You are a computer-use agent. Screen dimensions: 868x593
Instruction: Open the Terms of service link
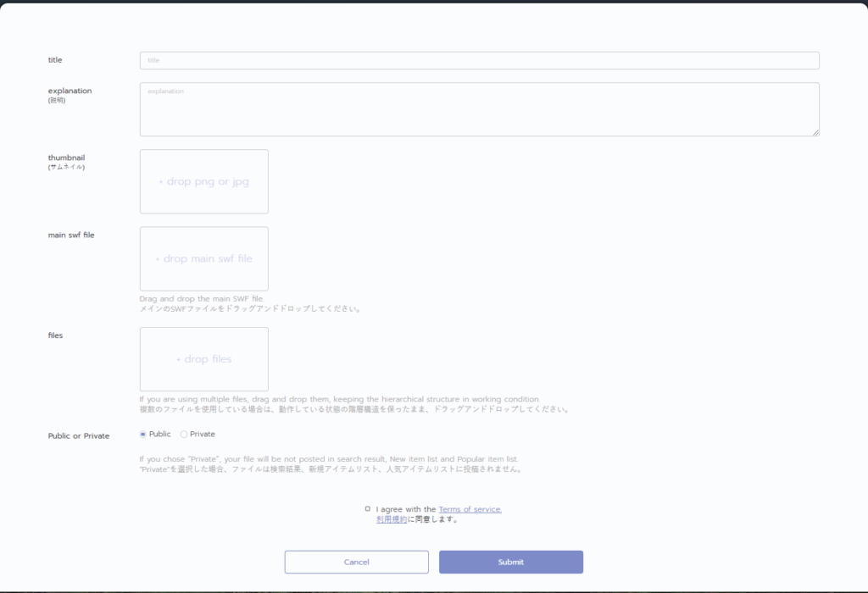pos(470,509)
